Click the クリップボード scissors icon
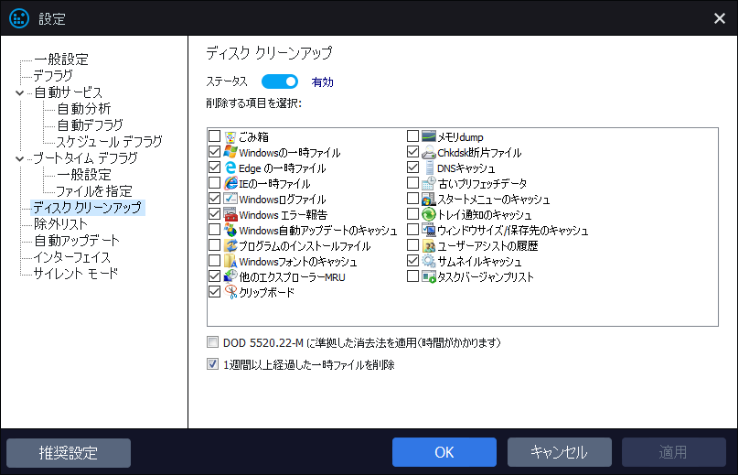This screenshot has width=738, height=475. coord(230,292)
